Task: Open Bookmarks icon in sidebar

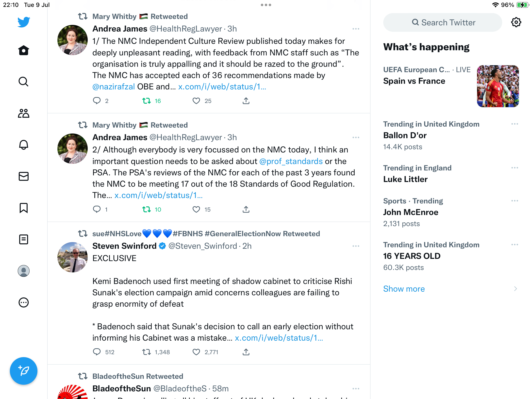Action: click(x=24, y=208)
